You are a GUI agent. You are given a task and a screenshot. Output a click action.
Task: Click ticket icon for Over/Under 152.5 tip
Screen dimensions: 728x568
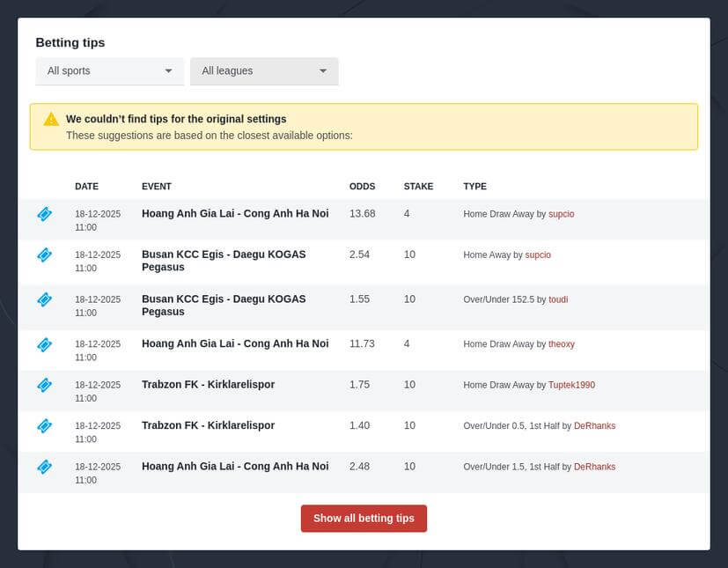[44, 299]
